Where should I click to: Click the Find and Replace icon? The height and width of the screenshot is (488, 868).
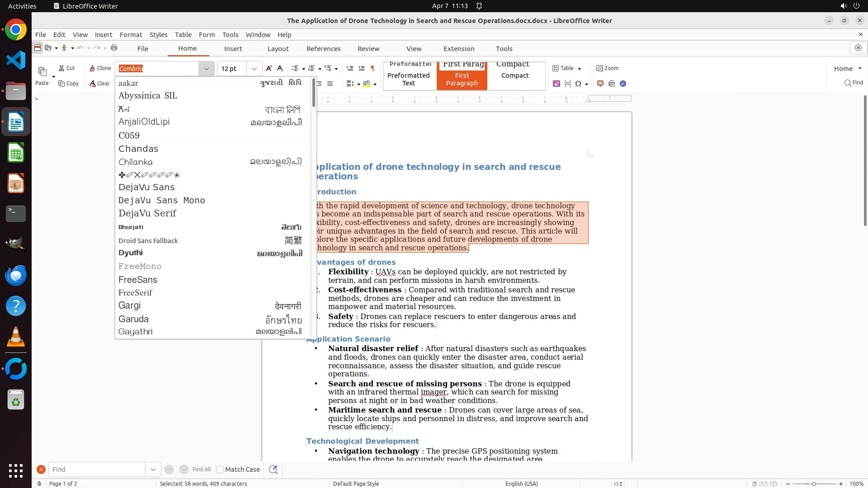[273, 469]
